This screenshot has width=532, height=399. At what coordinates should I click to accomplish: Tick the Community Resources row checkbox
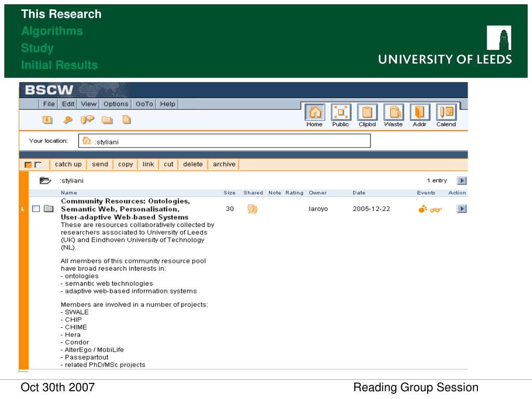click(x=36, y=209)
